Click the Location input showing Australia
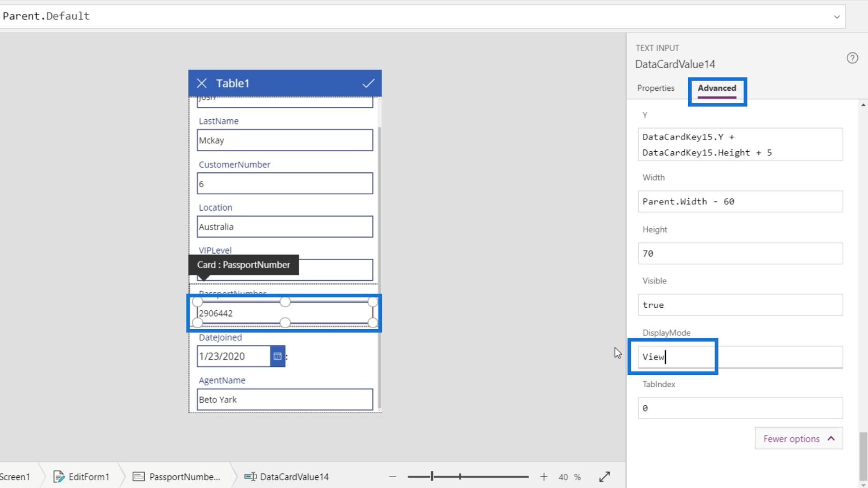Image resolution: width=868 pixels, height=488 pixels. (x=285, y=227)
